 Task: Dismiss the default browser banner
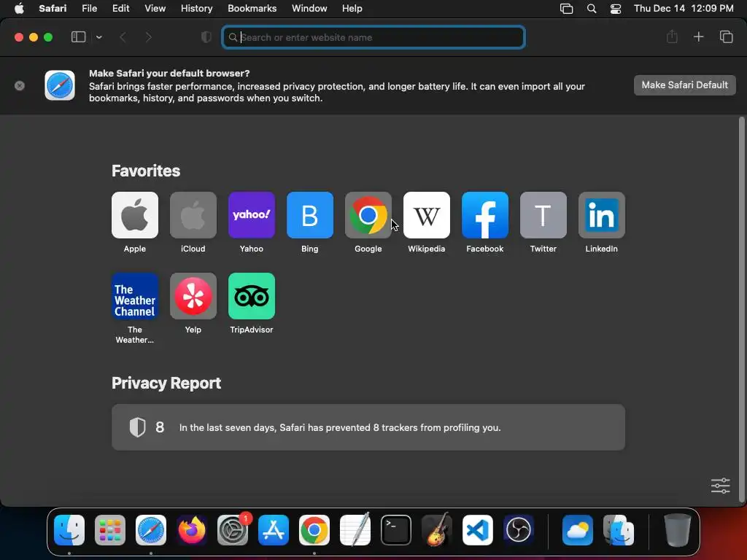coord(20,86)
